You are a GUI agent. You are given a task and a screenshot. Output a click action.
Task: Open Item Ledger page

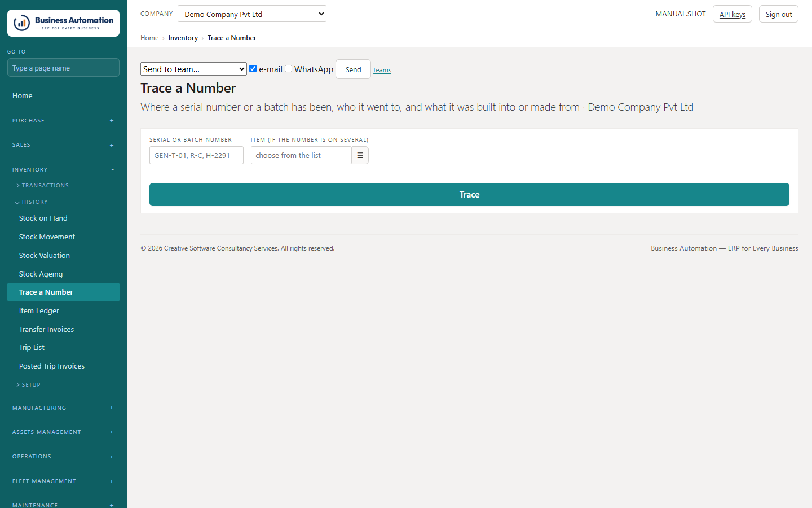point(63,310)
